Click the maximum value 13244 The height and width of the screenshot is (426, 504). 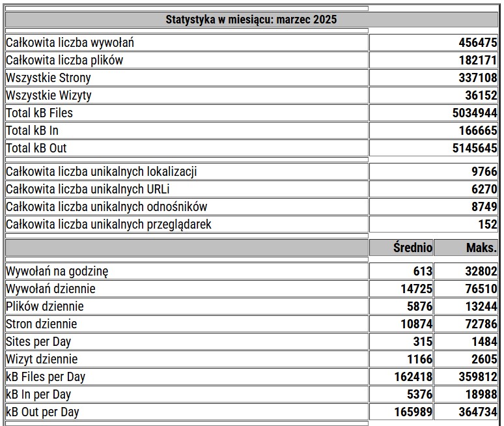[x=481, y=306]
